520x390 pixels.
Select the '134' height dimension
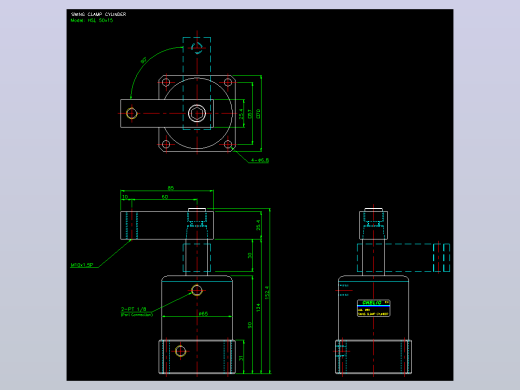[x=258, y=308]
